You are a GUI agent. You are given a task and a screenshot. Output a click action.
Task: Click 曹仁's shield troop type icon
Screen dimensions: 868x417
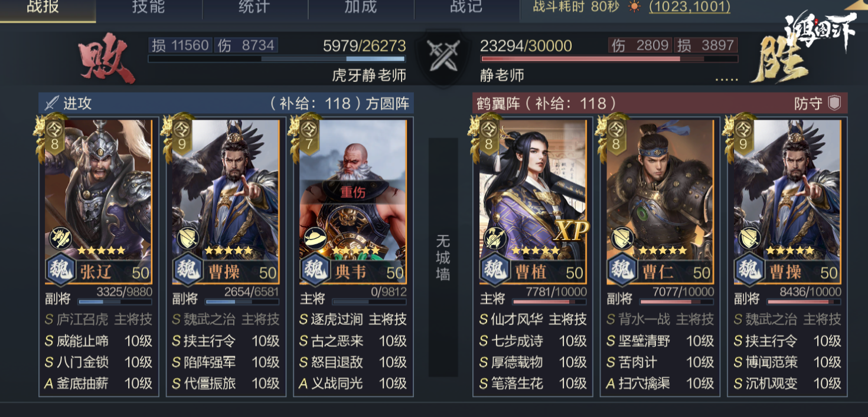pyautogui.click(x=622, y=239)
